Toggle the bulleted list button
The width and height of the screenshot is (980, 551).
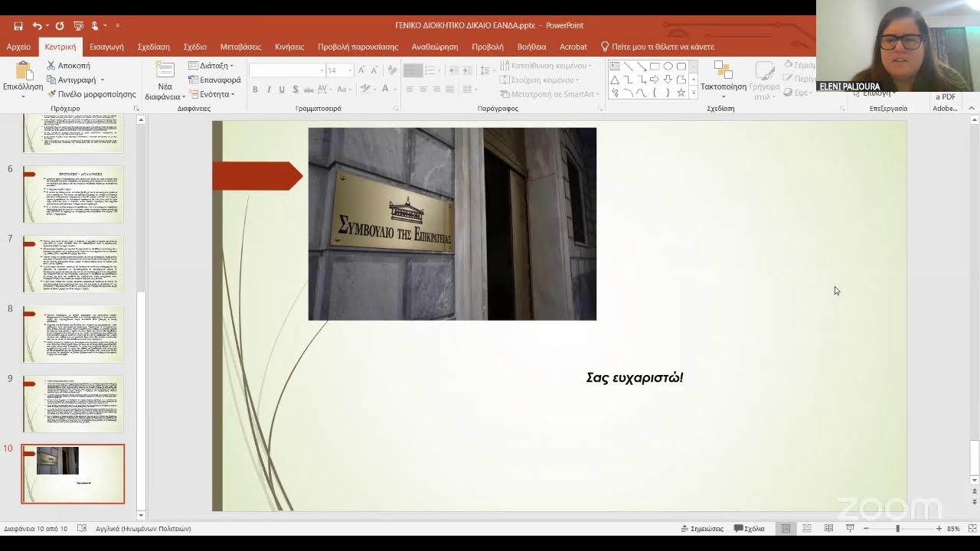(x=412, y=70)
